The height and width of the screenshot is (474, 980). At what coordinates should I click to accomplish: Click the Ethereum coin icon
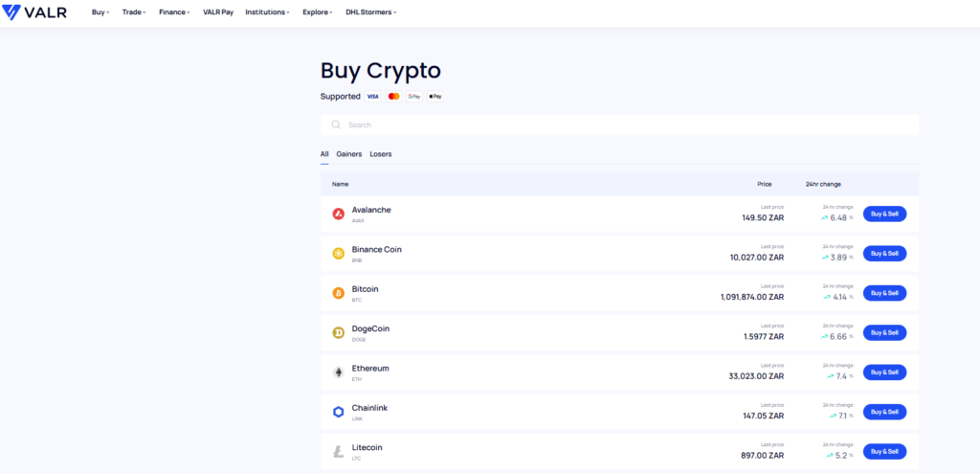(x=338, y=372)
